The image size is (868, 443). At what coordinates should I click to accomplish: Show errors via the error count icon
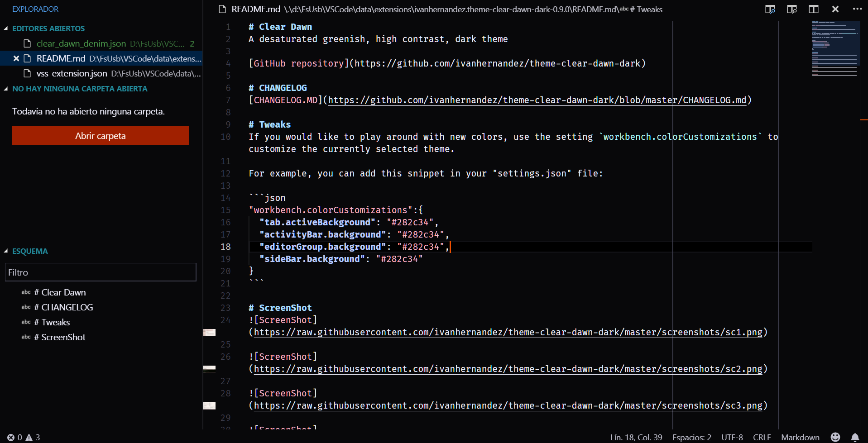[11, 438]
